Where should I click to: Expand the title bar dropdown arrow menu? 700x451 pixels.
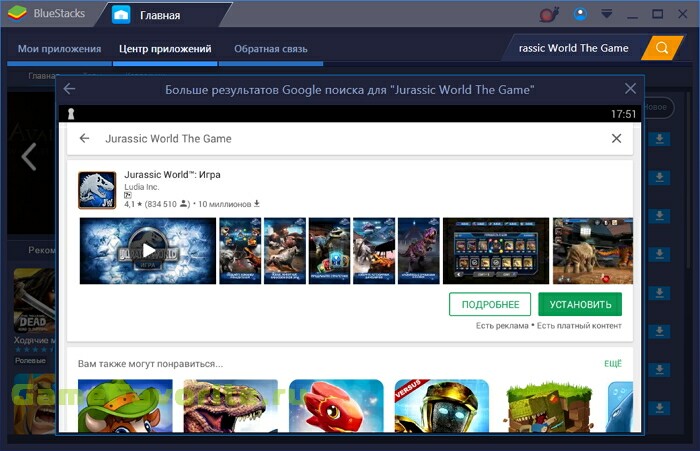pyautogui.click(x=606, y=14)
